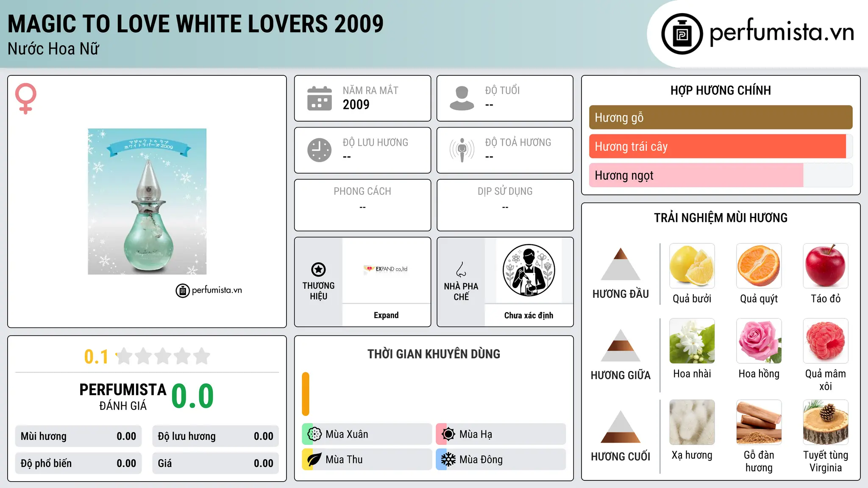Viewport: 868px width, 488px height.
Task: Click the Expand brand name link
Action: (x=386, y=315)
